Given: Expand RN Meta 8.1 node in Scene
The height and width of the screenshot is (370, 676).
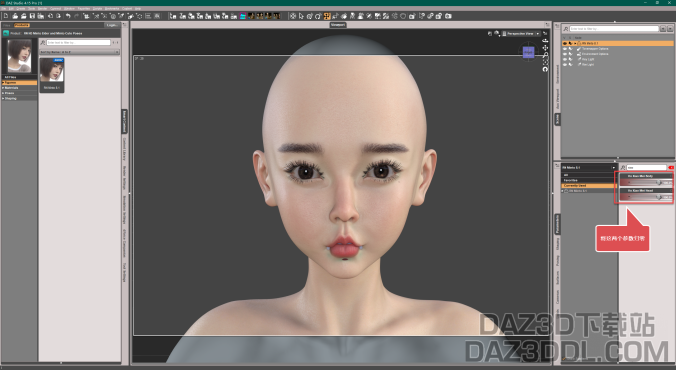Looking at the screenshot, I should coord(575,44).
